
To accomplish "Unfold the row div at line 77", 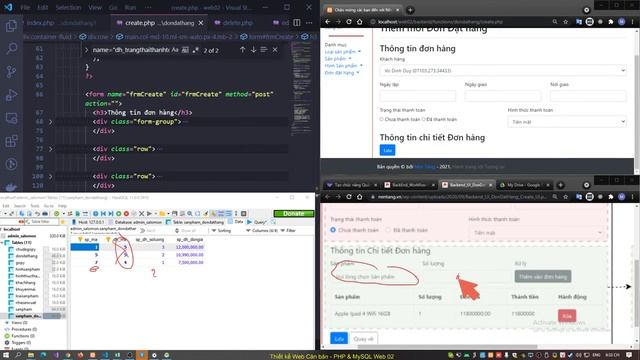I will pos(51,149).
